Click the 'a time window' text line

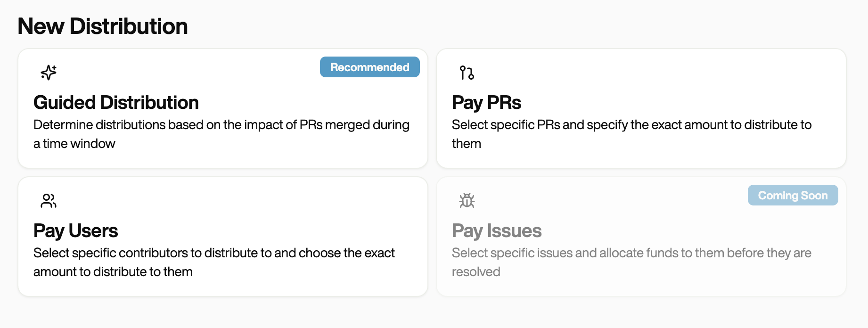coord(74,144)
